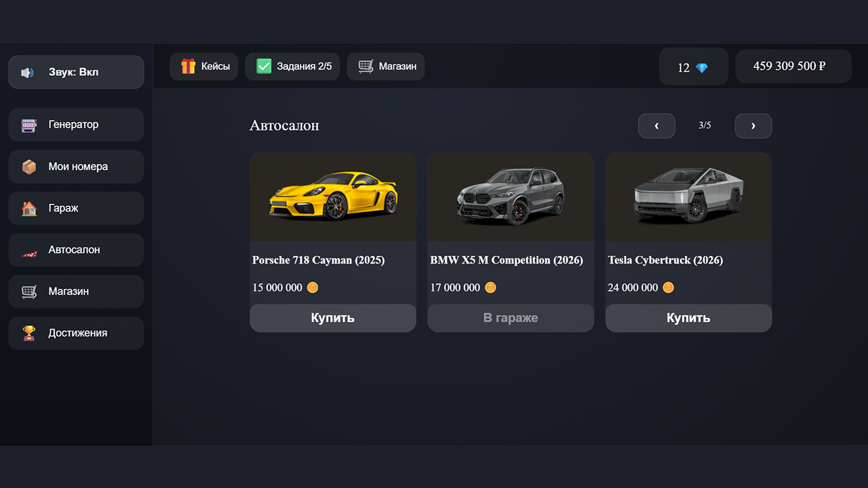Click the 17 000 000 price text

(x=455, y=287)
